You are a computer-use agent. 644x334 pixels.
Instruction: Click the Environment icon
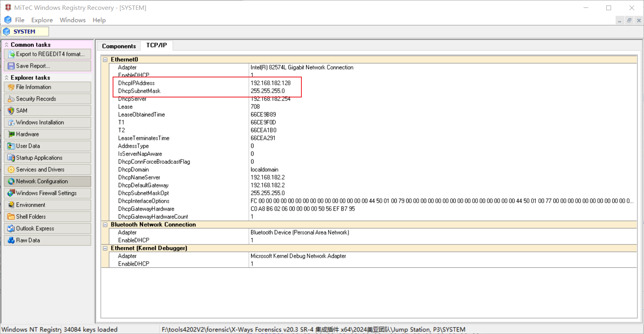tap(11, 205)
